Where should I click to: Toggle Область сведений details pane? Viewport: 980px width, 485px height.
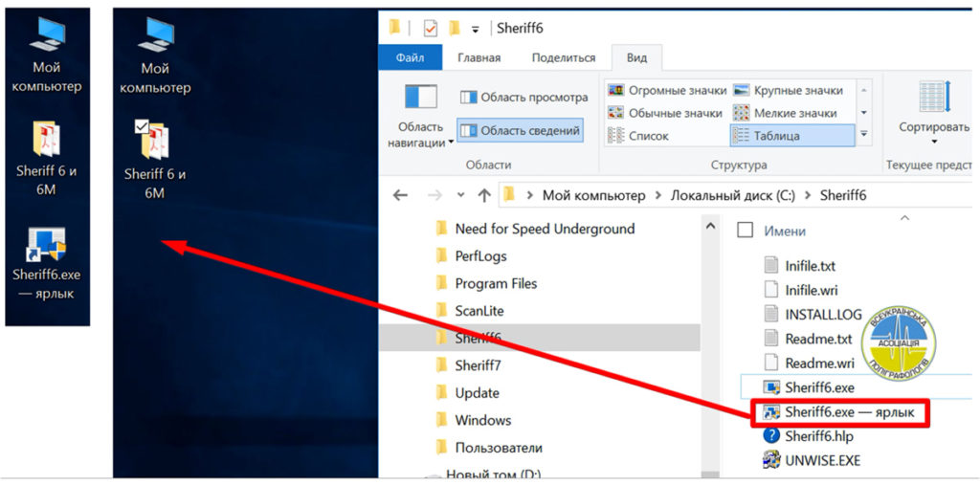click(x=521, y=130)
